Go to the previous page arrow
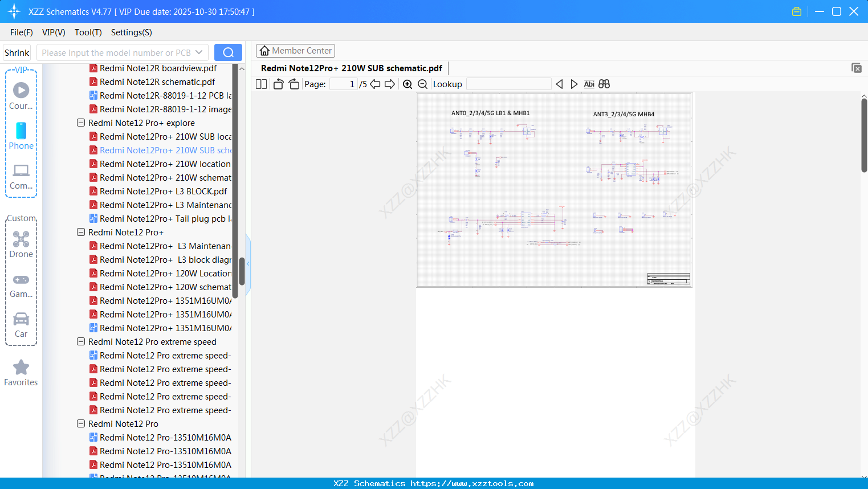 click(x=375, y=84)
